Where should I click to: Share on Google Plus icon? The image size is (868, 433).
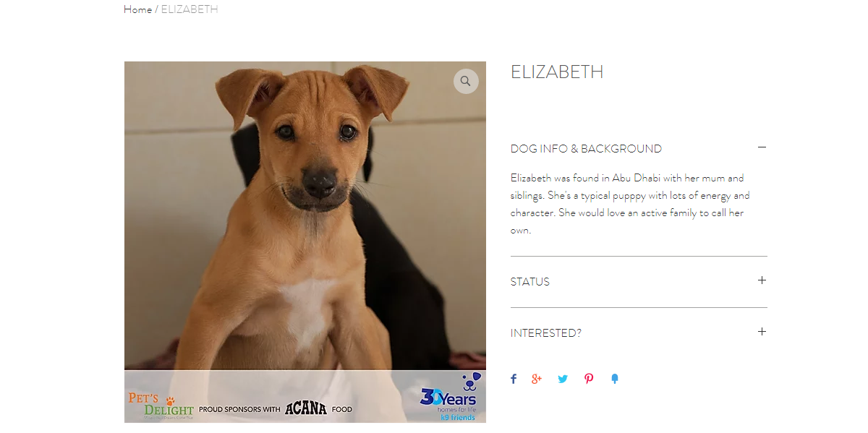pyautogui.click(x=537, y=379)
